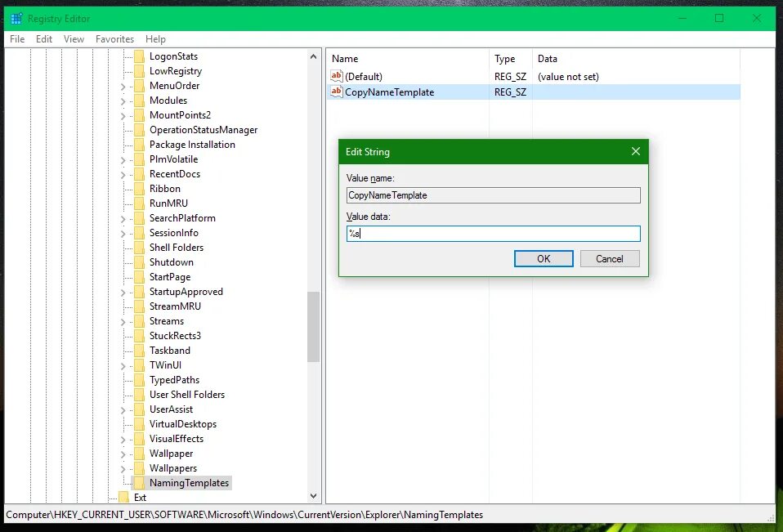Close the Edit String dialog with X
Image resolution: width=783 pixels, height=532 pixels.
click(x=635, y=151)
